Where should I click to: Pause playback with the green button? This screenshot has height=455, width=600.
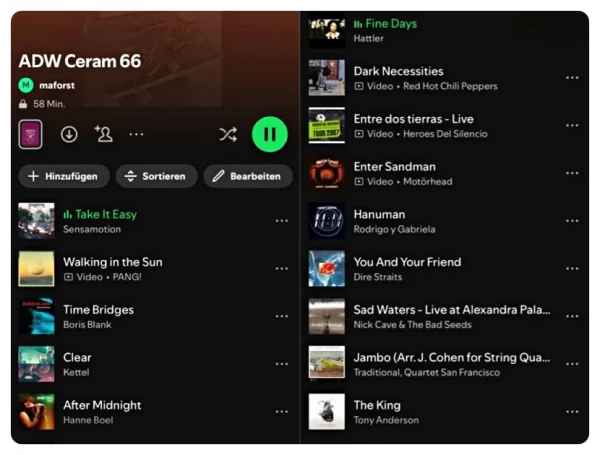tap(269, 134)
